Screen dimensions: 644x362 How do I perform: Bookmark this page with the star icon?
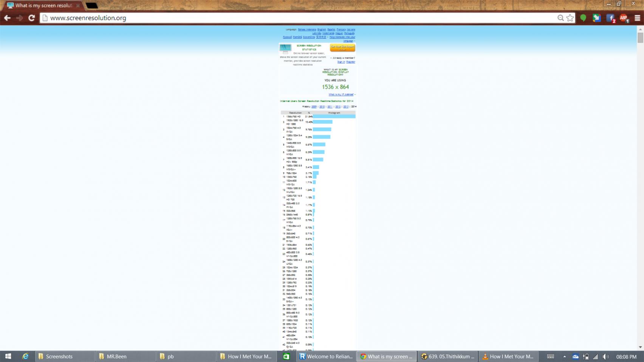pos(570,18)
